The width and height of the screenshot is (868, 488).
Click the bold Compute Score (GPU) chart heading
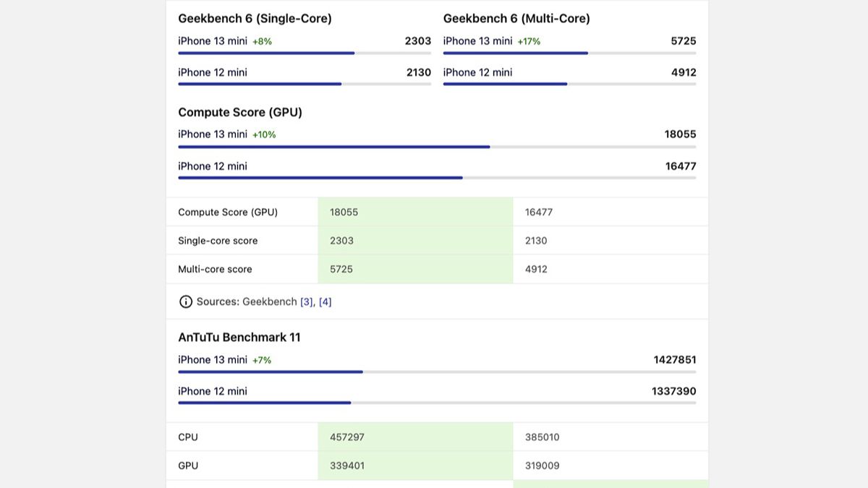pyautogui.click(x=240, y=112)
